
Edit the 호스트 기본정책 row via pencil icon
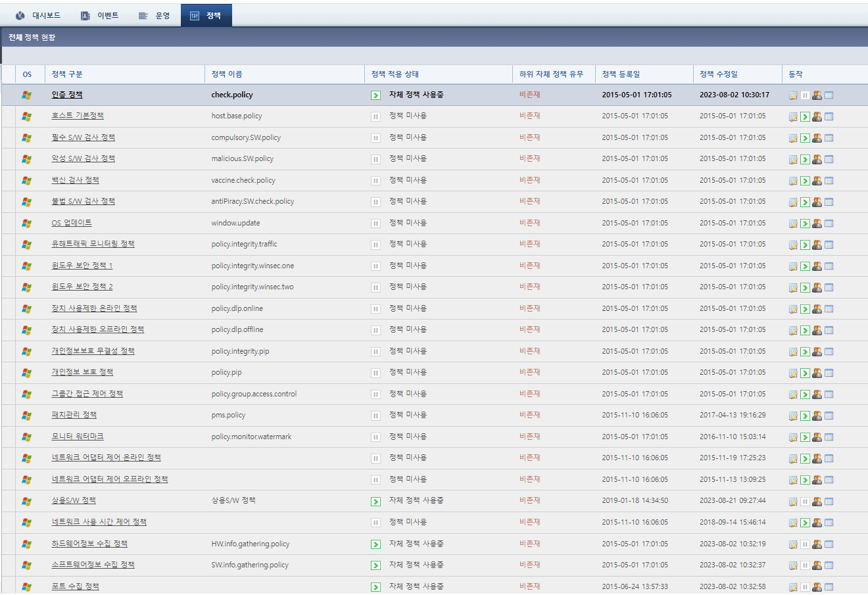point(793,117)
